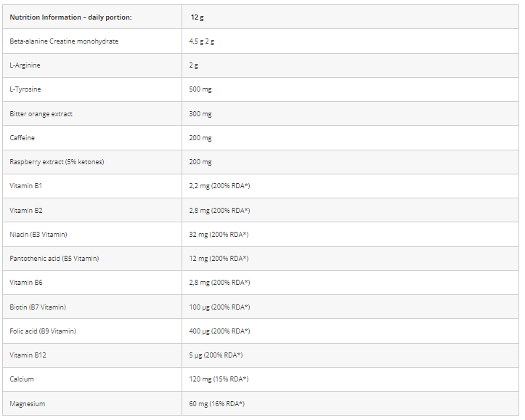Screen dimensions: 525x420
Task: Select the Vitamin B6 row label
Action: pyautogui.click(x=26, y=283)
